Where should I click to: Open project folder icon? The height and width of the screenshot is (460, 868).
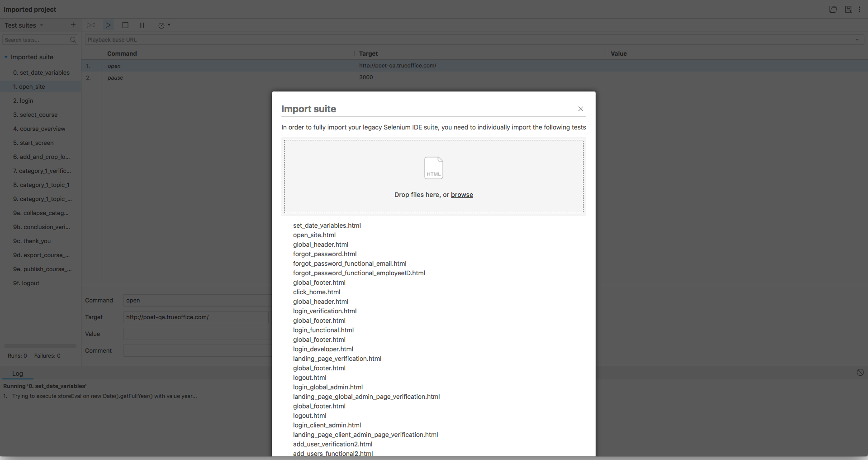point(833,10)
